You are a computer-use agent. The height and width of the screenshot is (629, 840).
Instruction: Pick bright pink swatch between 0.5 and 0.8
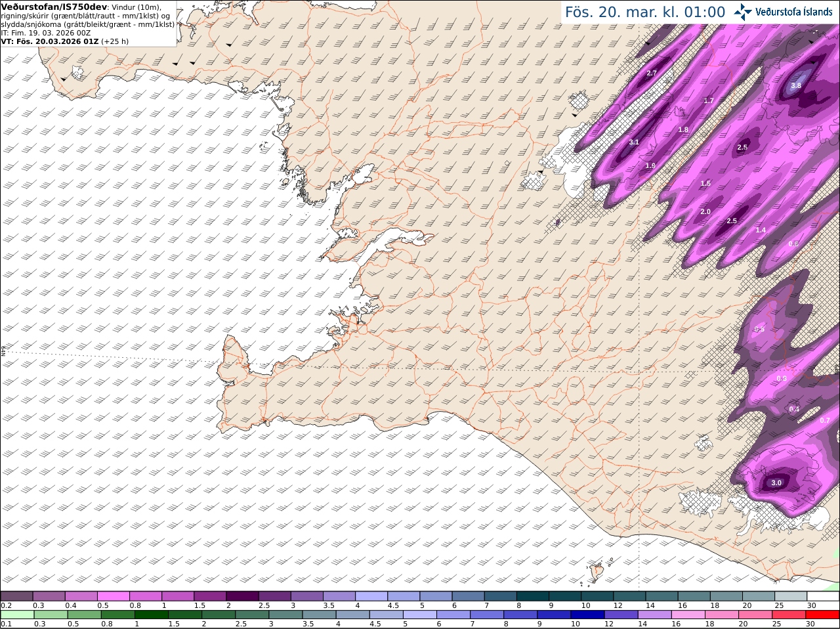tap(113, 596)
